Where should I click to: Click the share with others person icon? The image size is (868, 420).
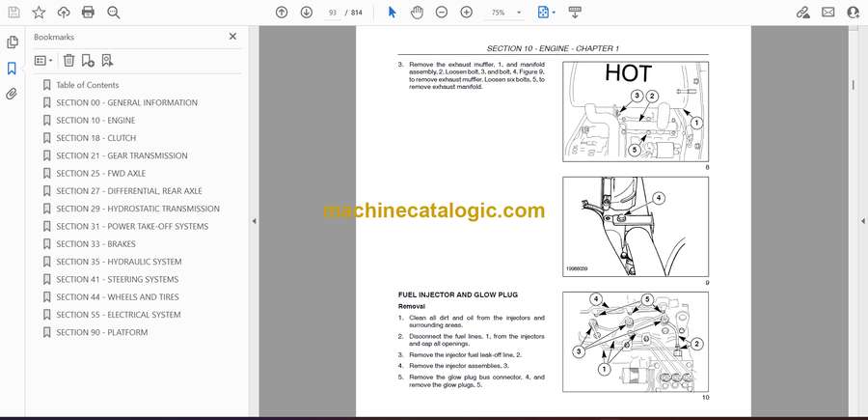click(854, 13)
